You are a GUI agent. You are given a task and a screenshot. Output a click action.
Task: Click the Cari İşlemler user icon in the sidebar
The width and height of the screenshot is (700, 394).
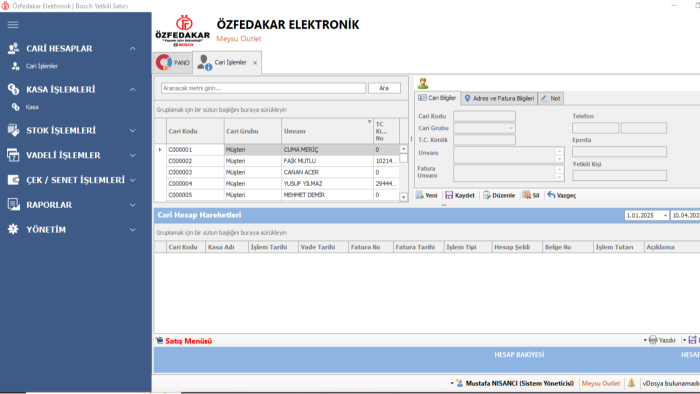pos(16,66)
